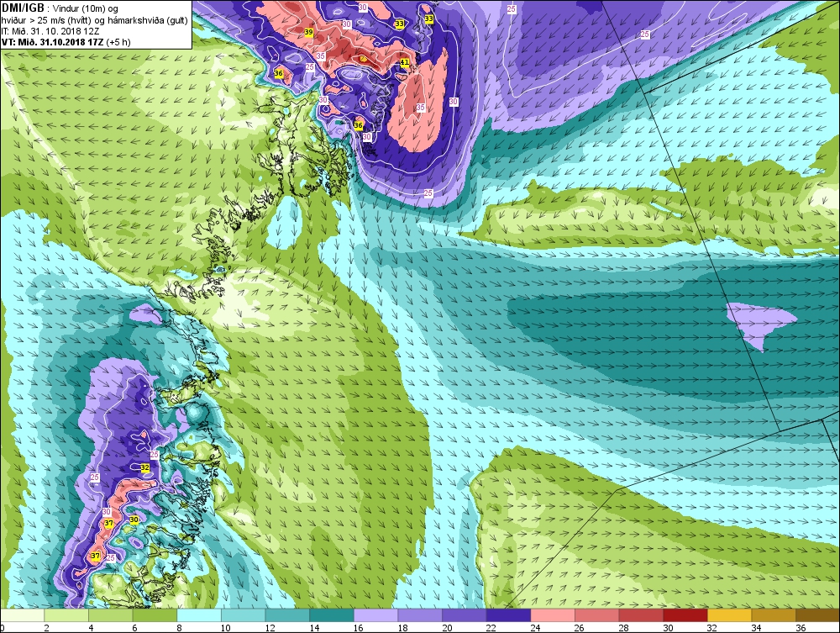Image resolution: width=840 pixels, height=633 pixels.
Task: Choose the 18–20 m/s light purple swatch
Action: 420,615
